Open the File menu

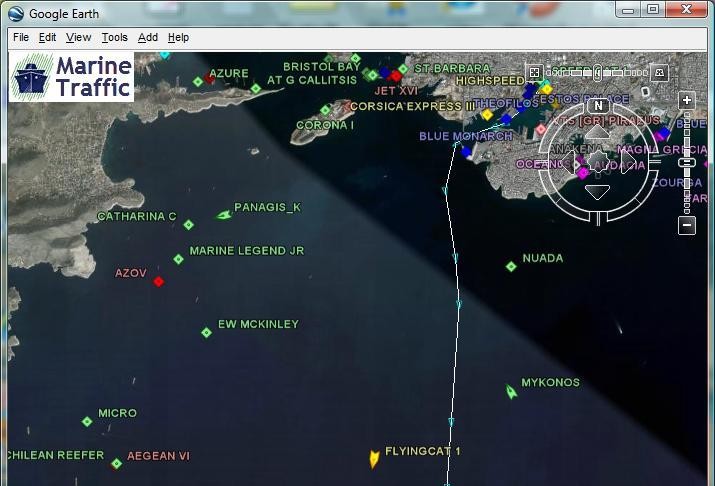[21, 37]
